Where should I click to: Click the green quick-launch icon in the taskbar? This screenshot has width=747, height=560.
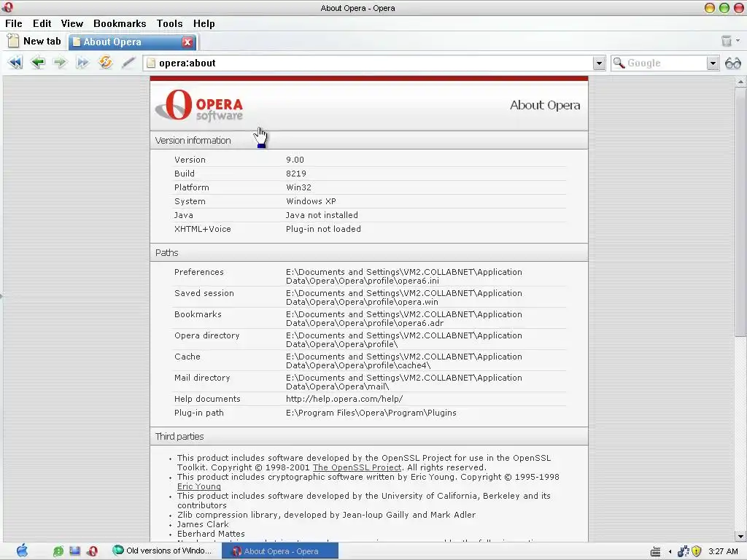(58, 551)
